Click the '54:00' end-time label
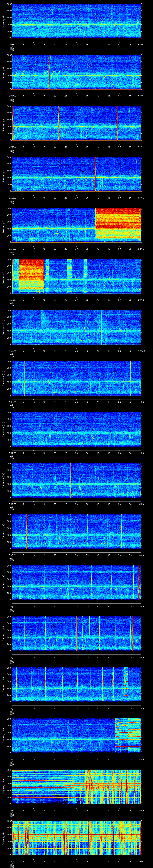This screenshot has width=153, height=868. 141,44
